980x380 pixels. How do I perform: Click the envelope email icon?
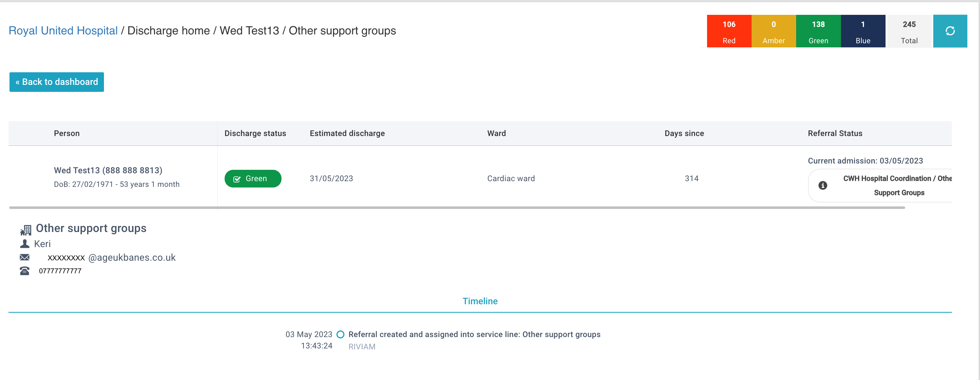tap(25, 257)
